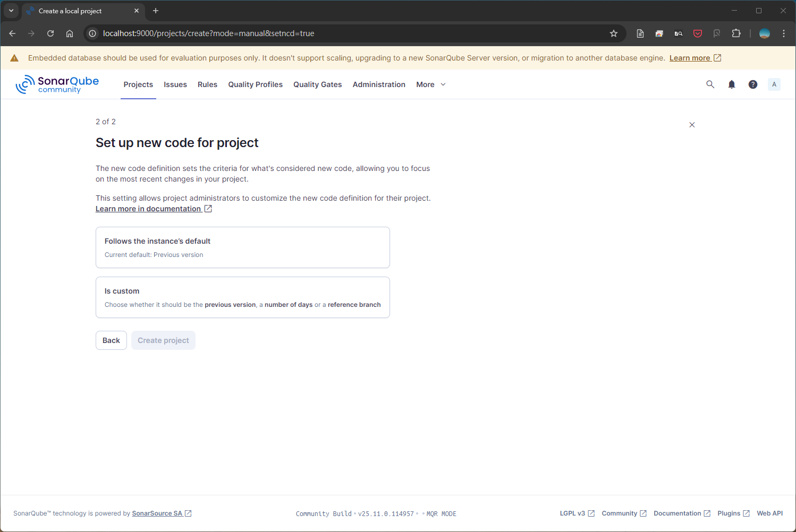Open the user account avatar 'A'

point(774,84)
